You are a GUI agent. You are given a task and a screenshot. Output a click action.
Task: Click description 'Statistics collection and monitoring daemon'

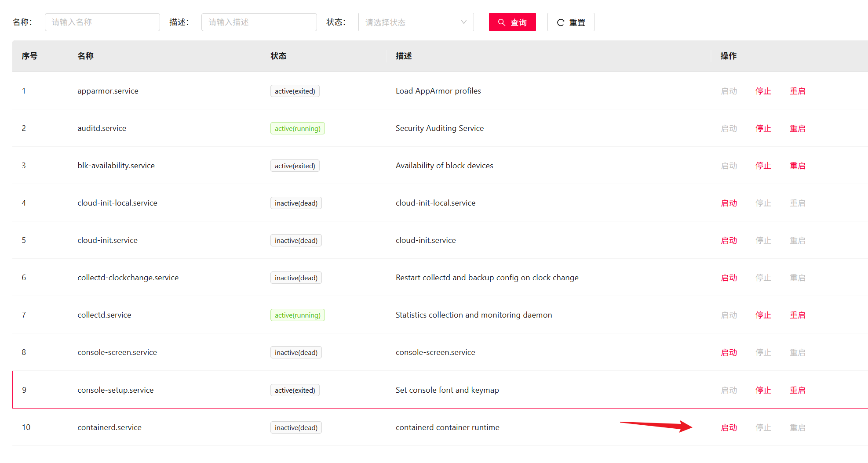pos(474,315)
